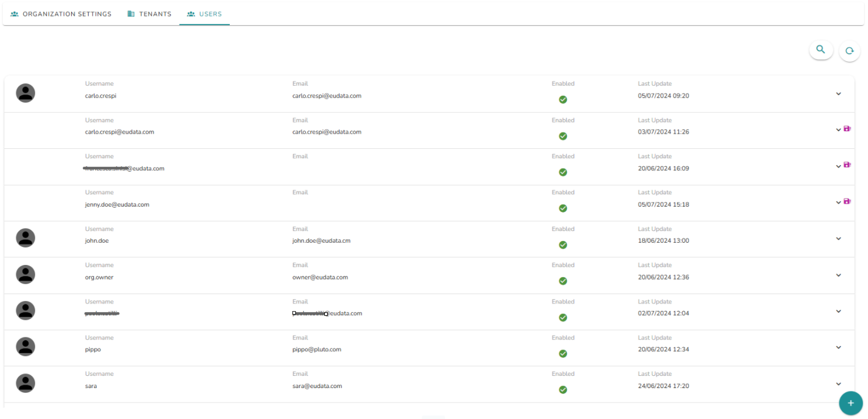
Task: Click email 'john.doe@eudata.cm'
Action: (x=321, y=240)
